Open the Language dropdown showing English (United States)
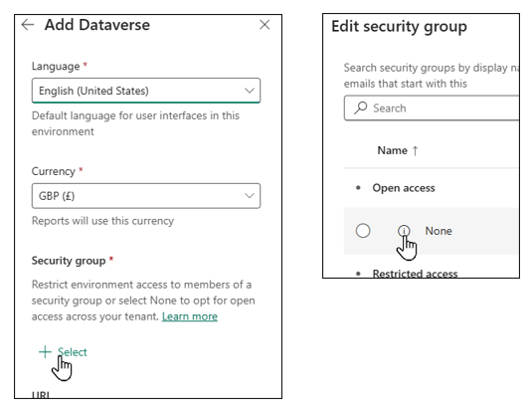Image resolution: width=532 pixels, height=414 pixels. (146, 91)
